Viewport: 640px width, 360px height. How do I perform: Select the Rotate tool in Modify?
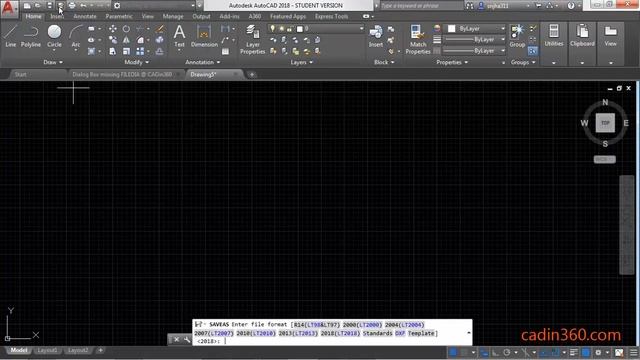coord(126,29)
